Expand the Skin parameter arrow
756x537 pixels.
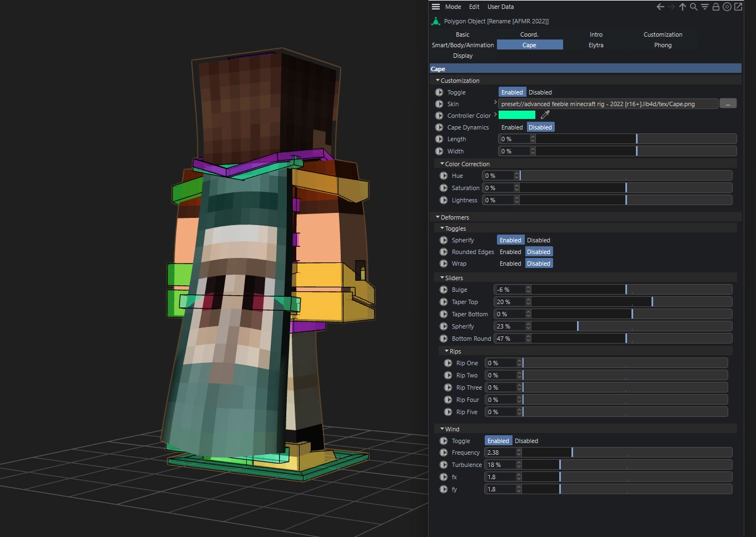pyautogui.click(x=495, y=102)
